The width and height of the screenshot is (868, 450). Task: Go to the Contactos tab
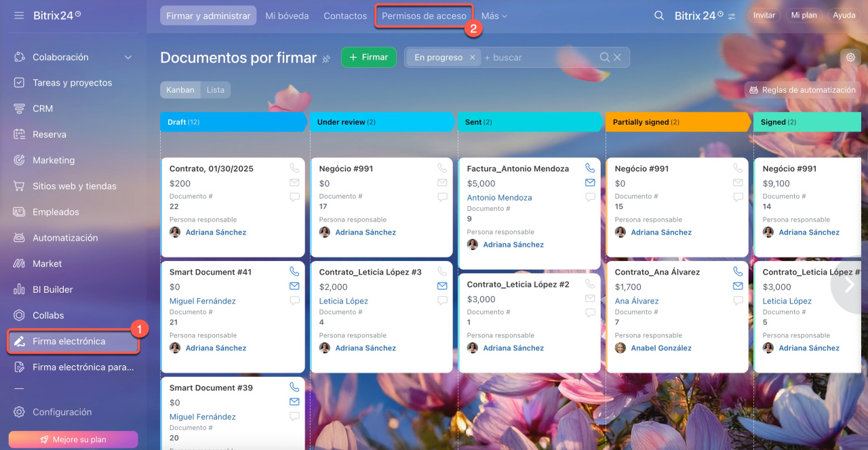tap(345, 16)
